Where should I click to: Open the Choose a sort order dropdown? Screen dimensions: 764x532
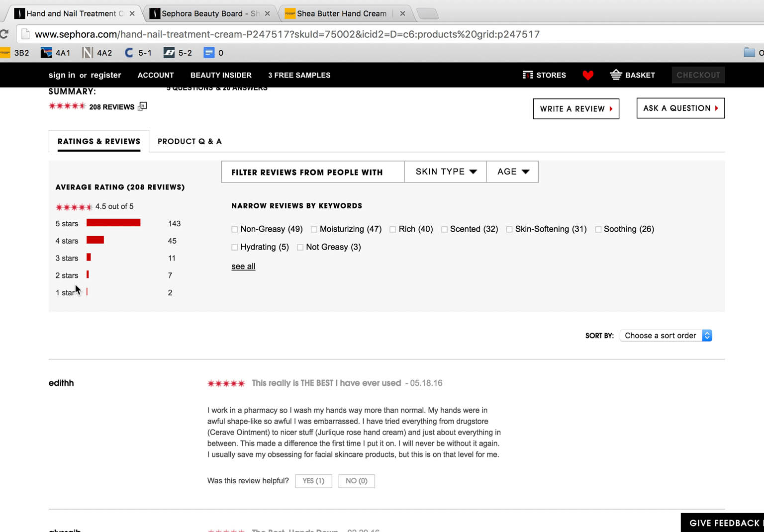(x=666, y=336)
